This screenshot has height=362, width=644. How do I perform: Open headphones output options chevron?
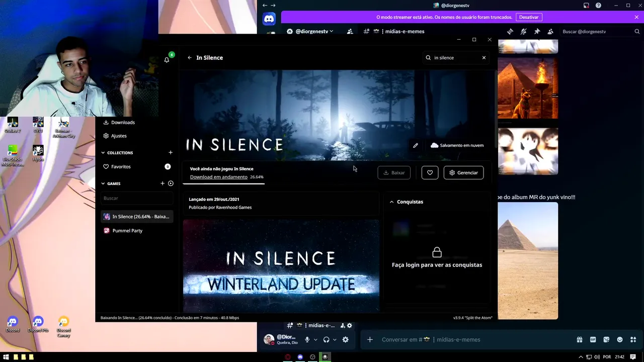(335, 340)
